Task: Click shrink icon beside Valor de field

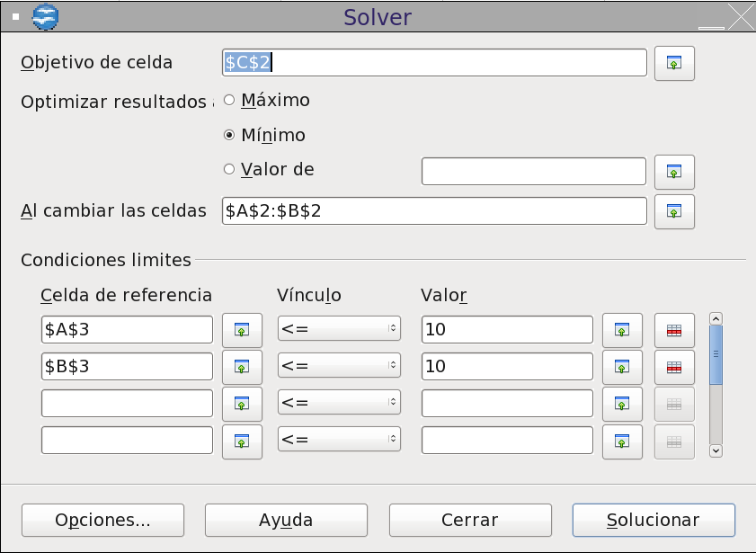Action: (x=674, y=170)
